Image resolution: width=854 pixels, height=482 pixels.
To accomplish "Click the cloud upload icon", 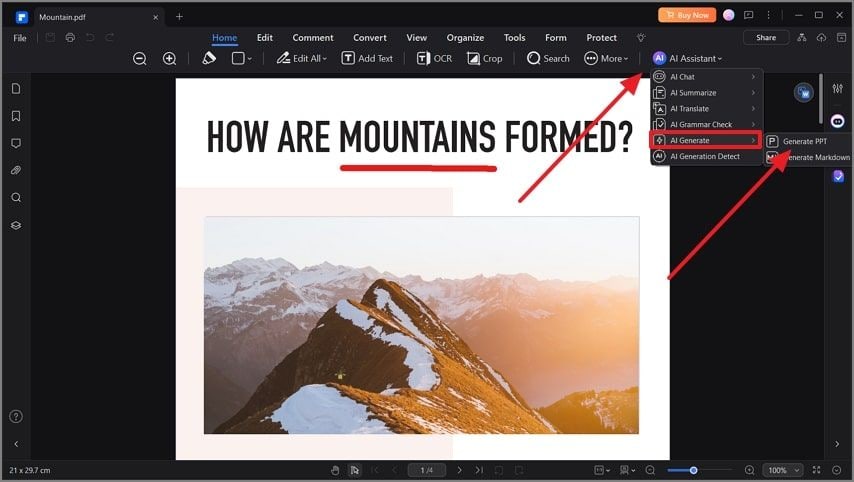I will tap(821, 38).
